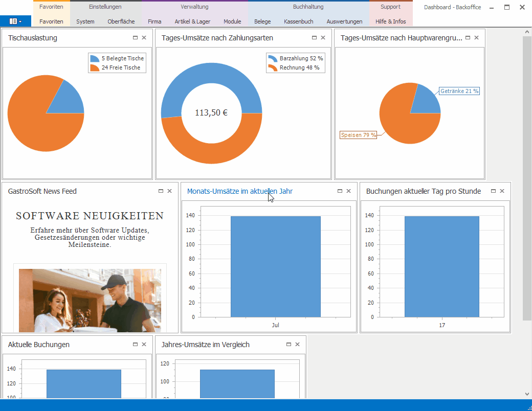Click the Monats-Umsätze im aktuellen Jahr title

tap(240, 191)
